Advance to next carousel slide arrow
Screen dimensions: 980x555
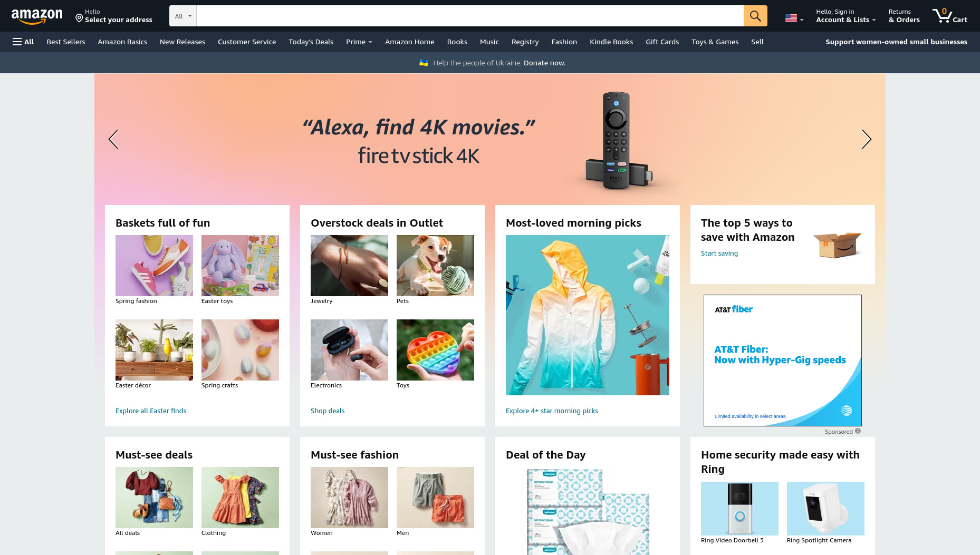[x=866, y=139]
